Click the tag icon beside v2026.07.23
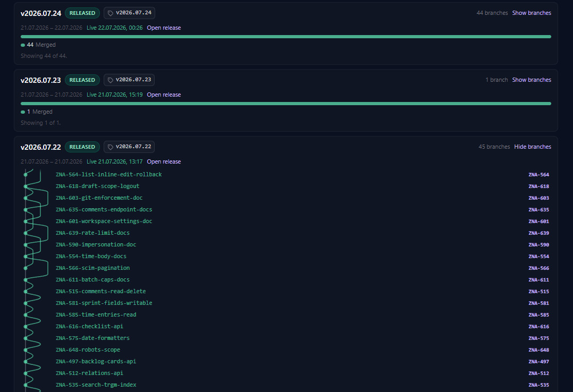Viewport: 573px width, 392px height. pyautogui.click(x=111, y=80)
